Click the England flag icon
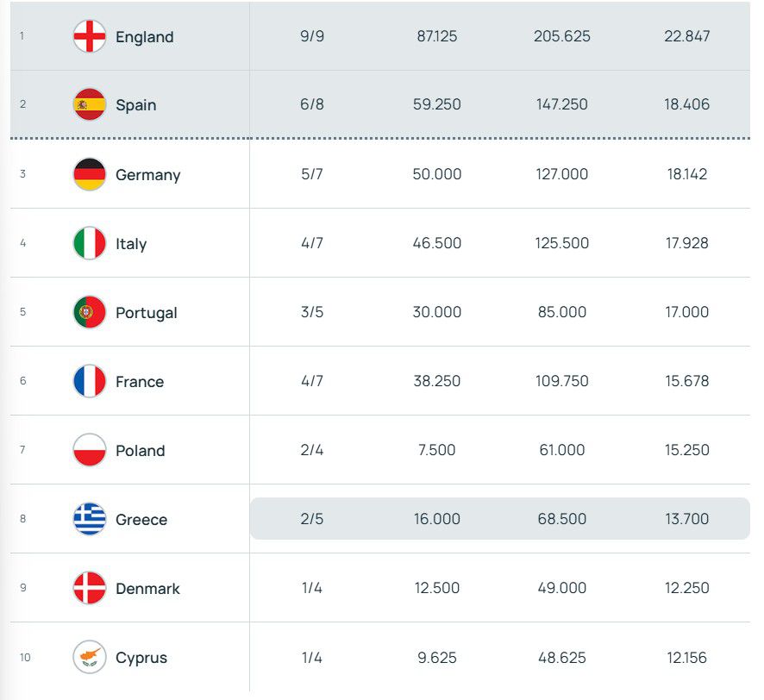Screen dimensions: 764x700 pyautogui.click(x=89, y=37)
